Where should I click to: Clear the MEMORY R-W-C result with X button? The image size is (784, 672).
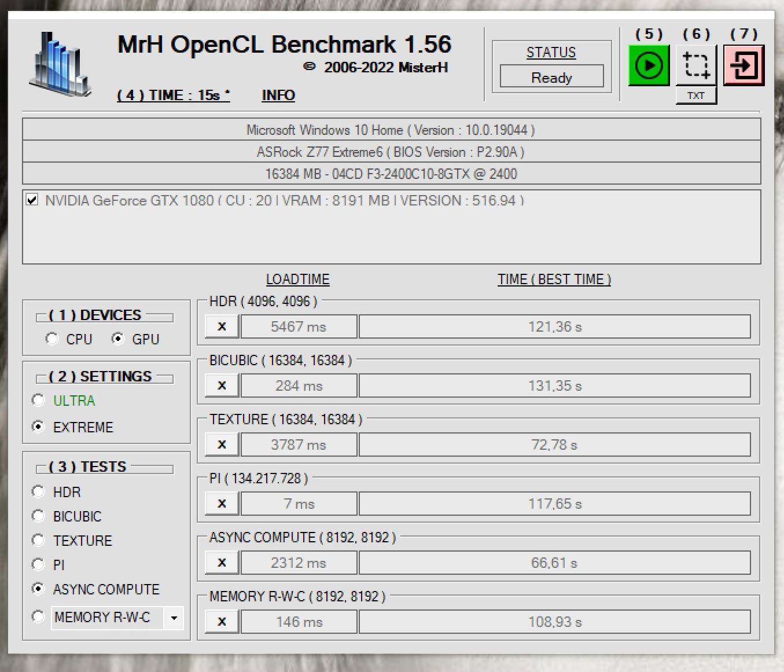point(222,622)
